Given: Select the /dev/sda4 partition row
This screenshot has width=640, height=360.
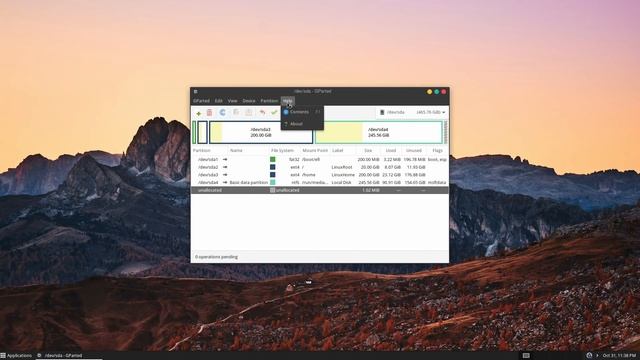Looking at the screenshot, I should [320, 182].
